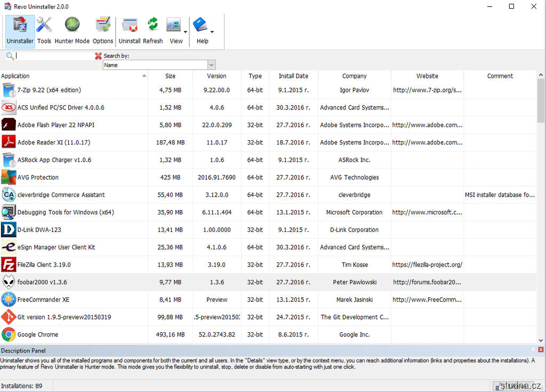The image size is (546, 392).
Task: Select the Uninstaller toolbar icon
Action: pyautogui.click(x=20, y=31)
